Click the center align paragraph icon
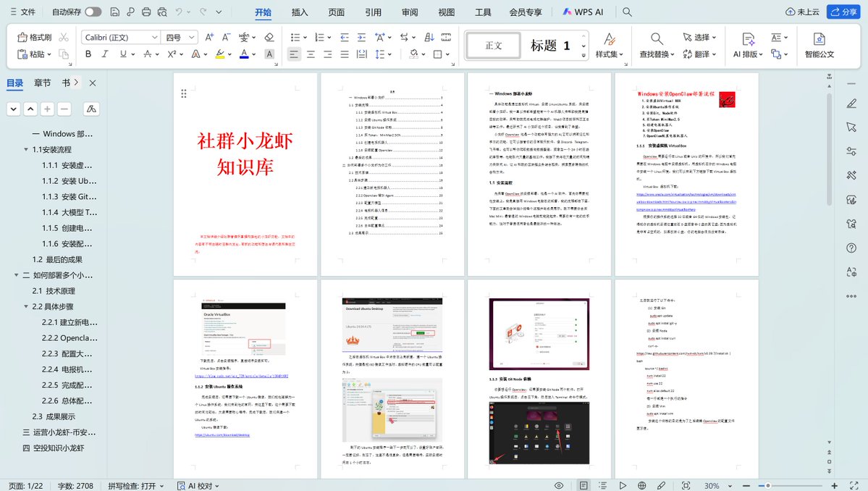Screen dimensions: 868x491 311,54
